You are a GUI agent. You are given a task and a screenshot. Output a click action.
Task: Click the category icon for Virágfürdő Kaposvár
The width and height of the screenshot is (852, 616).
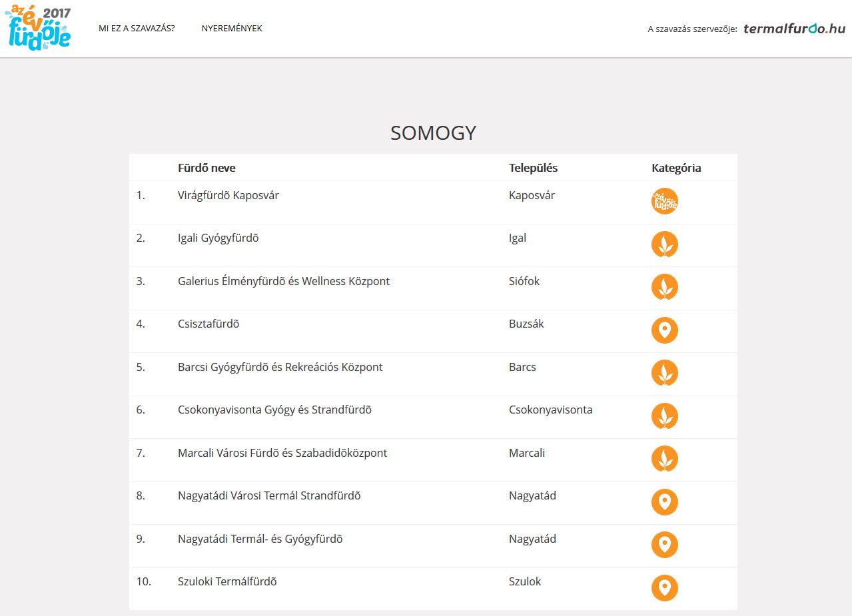click(664, 201)
